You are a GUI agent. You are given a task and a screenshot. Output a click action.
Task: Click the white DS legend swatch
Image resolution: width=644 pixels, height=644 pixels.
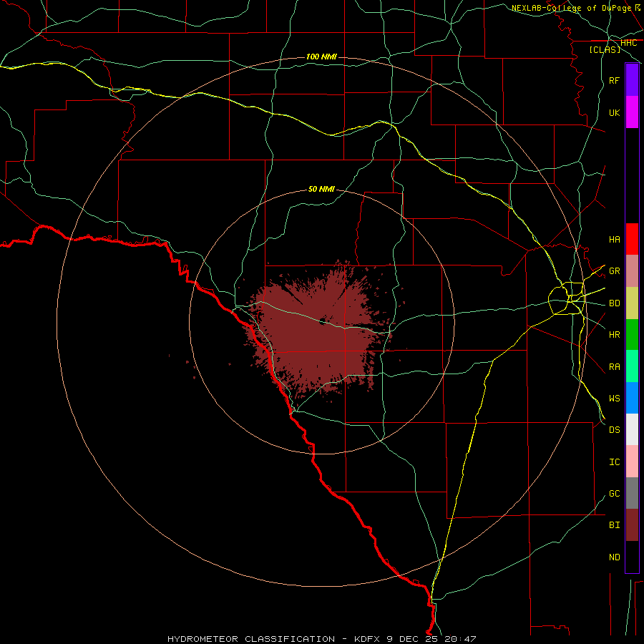tap(632, 429)
